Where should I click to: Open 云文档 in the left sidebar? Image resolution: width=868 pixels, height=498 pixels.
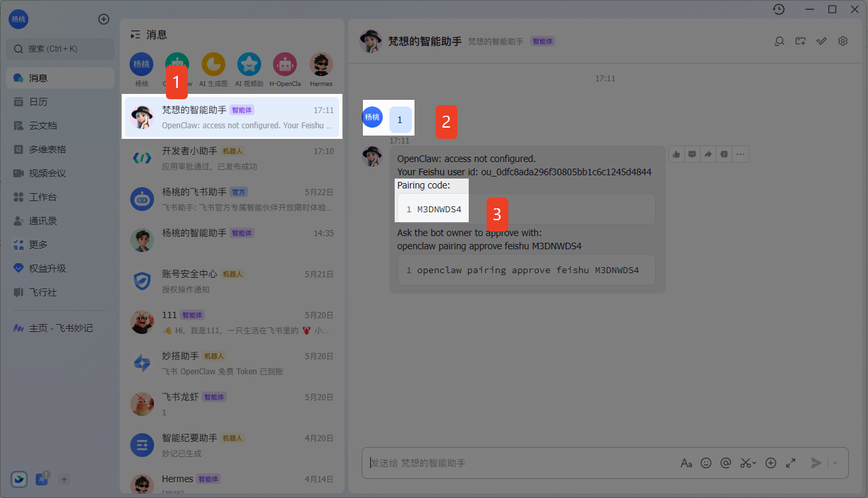pyautogui.click(x=60, y=126)
